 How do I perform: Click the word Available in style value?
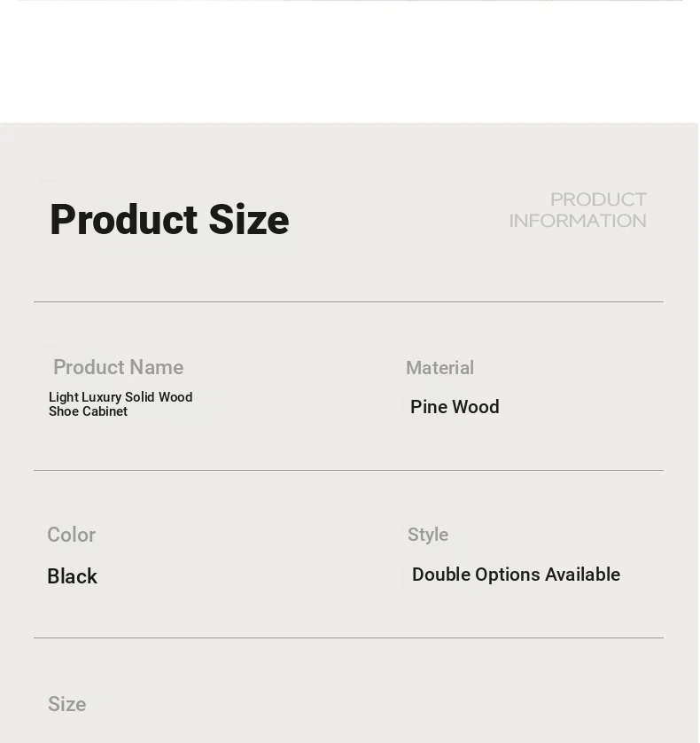coord(582,575)
